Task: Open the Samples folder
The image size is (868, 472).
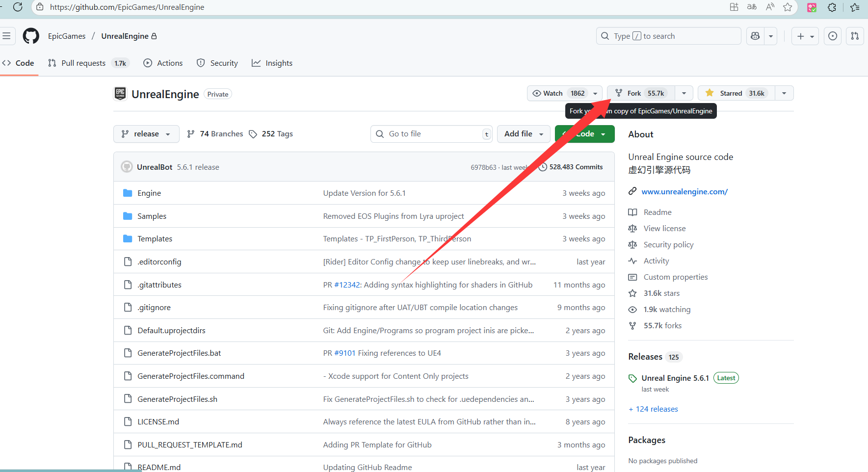Action: click(x=152, y=216)
